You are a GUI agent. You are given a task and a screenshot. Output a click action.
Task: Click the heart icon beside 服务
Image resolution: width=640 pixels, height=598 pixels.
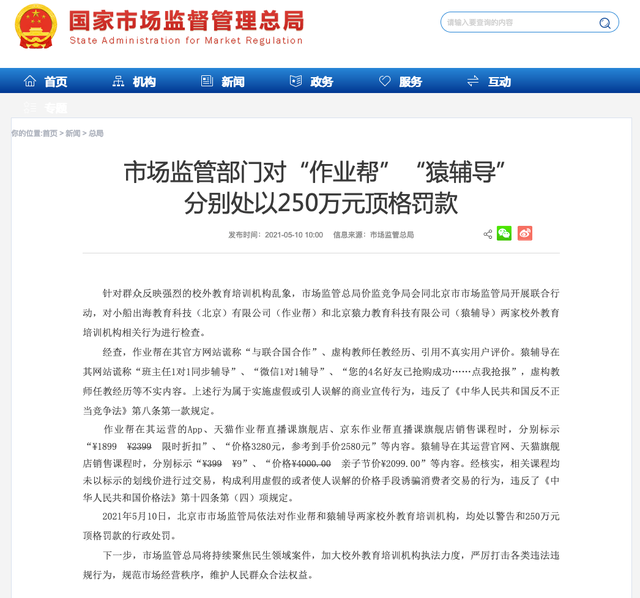[x=384, y=81]
